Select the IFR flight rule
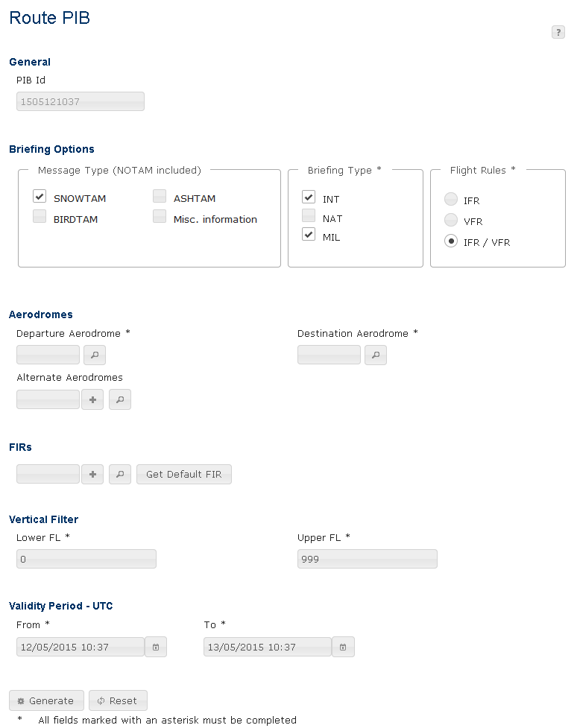The height and width of the screenshot is (728, 577). 450,200
